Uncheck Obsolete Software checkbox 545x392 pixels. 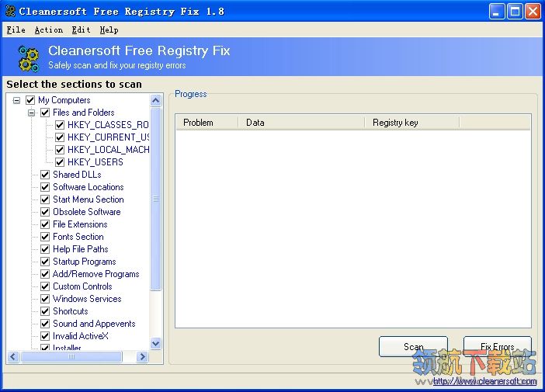click(45, 212)
